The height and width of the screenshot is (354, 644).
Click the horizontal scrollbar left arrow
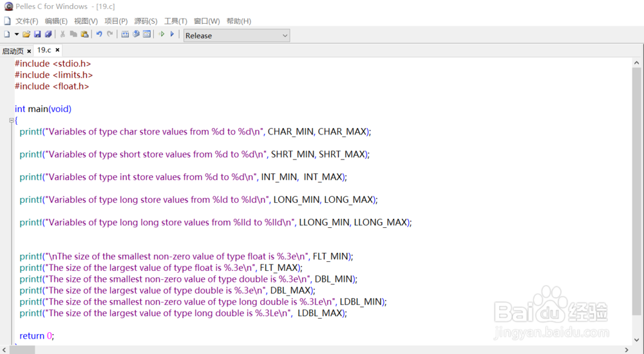point(5,350)
